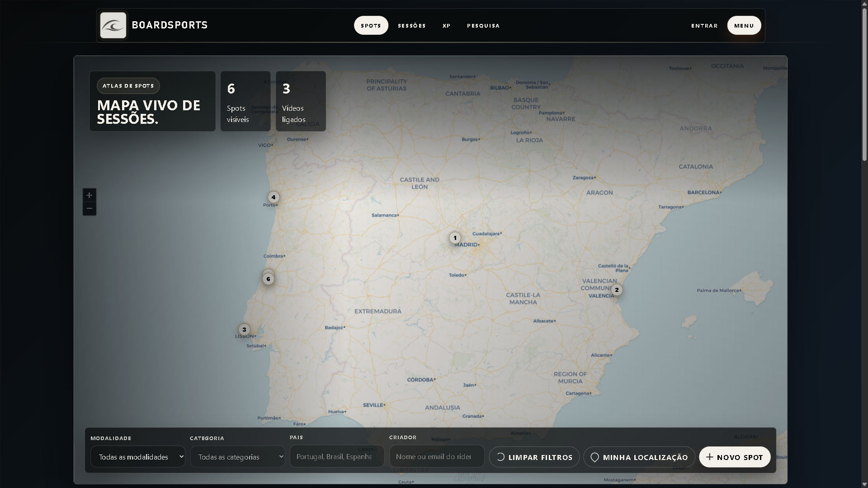
Task: Click the Spots visíveis counter card
Action: point(245,101)
